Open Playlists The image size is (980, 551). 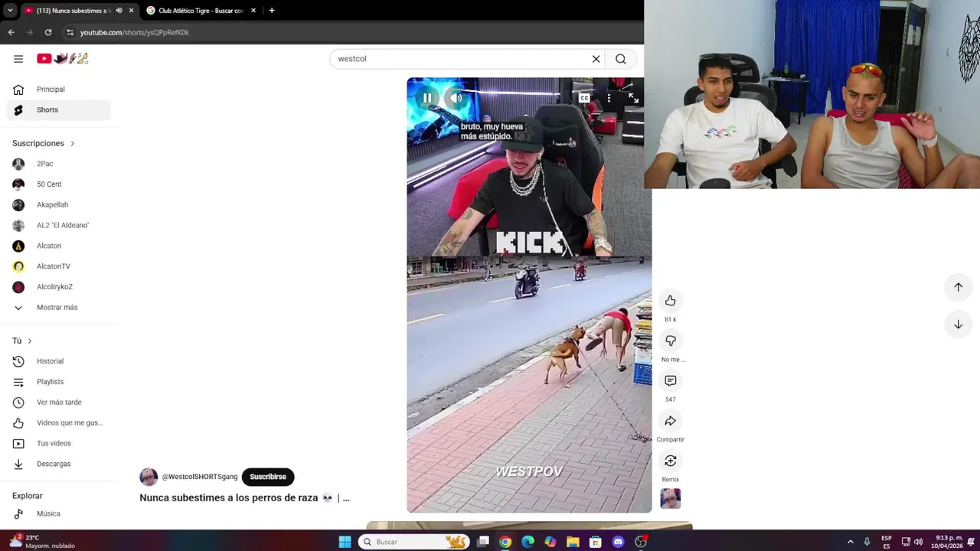tap(58, 382)
